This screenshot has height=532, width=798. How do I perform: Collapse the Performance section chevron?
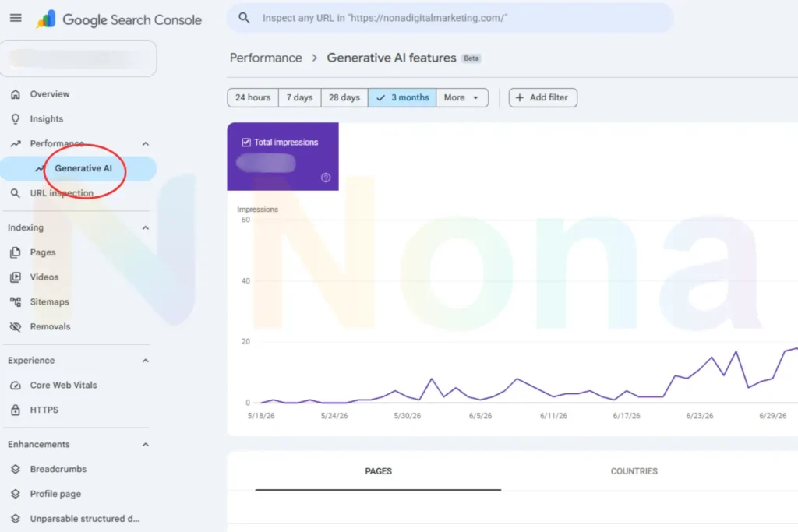coord(146,144)
